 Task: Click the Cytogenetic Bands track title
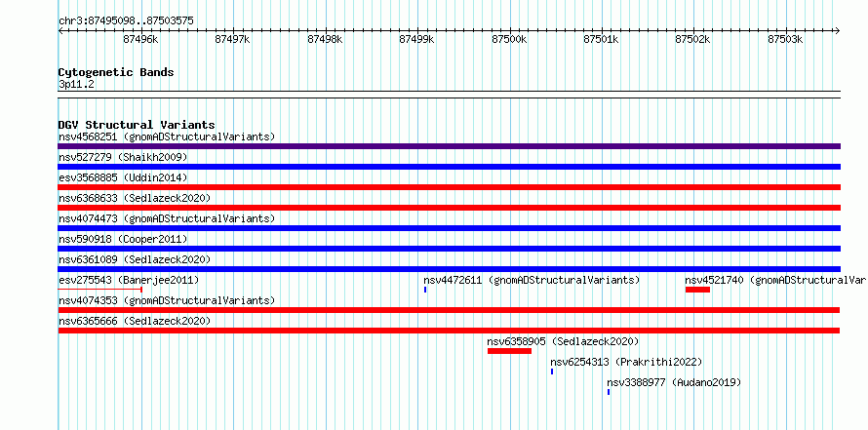pyautogui.click(x=116, y=72)
